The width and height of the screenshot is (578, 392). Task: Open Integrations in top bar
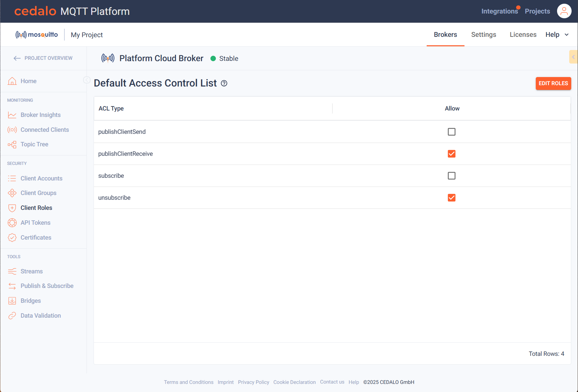(499, 11)
